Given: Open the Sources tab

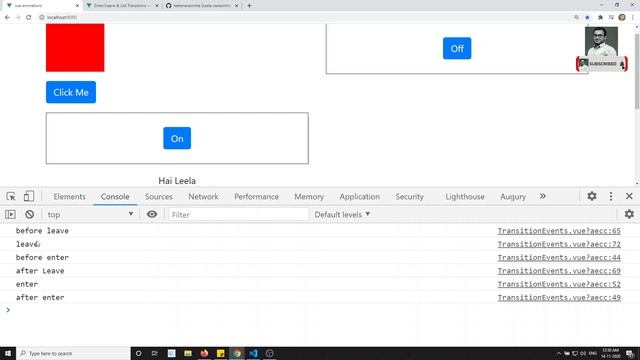Looking at the screenshot, I should 158,197.
